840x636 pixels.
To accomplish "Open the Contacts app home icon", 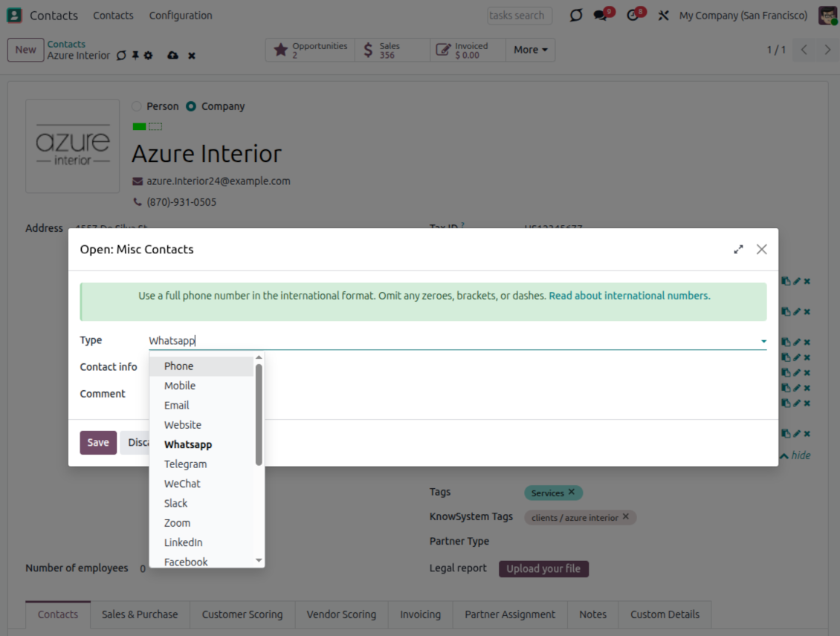I will tap(14, 16).
